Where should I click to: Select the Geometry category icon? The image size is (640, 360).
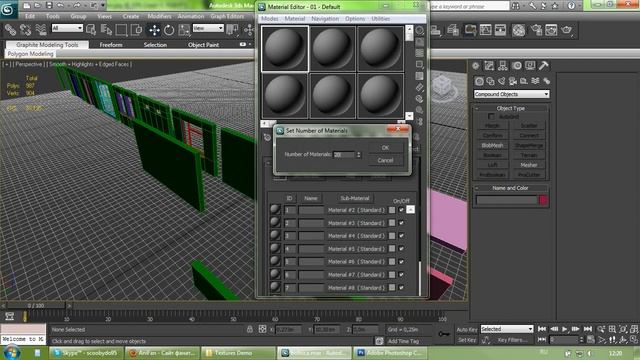pos(479,81)
